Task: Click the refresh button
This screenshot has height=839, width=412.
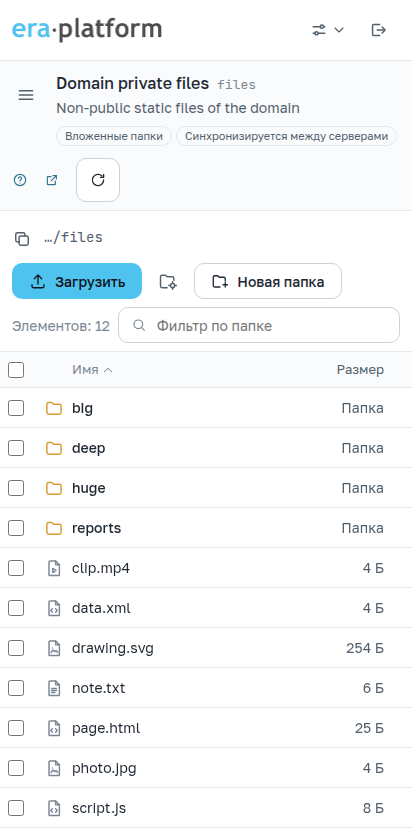Action: (x=98, y=180)
